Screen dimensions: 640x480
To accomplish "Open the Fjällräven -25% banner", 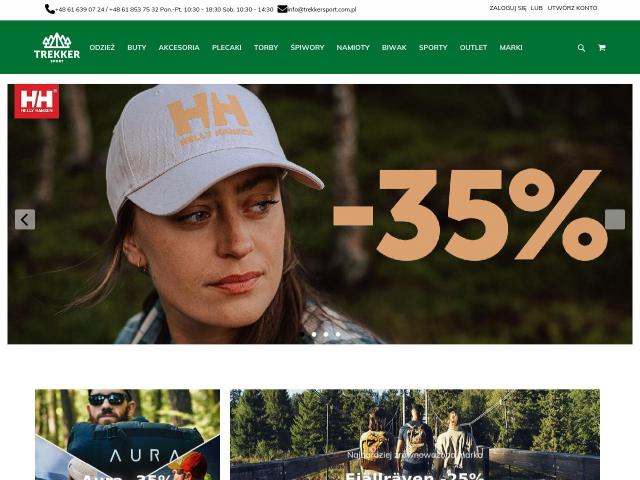I will [415, 435].
